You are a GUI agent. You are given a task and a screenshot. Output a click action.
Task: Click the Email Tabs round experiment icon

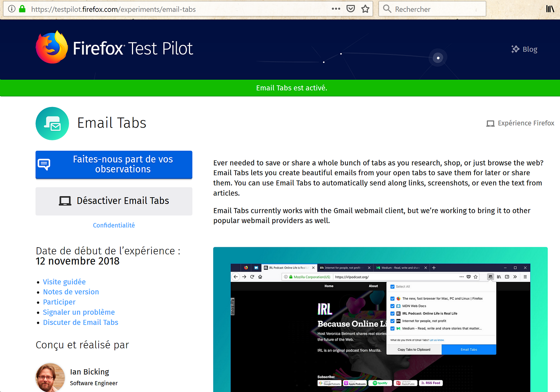pos(52,123)
